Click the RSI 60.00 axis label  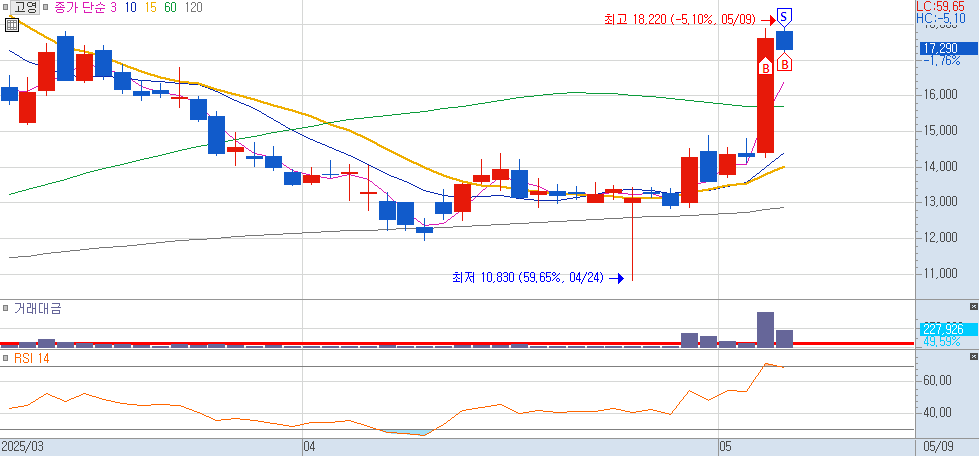(938, 380)
